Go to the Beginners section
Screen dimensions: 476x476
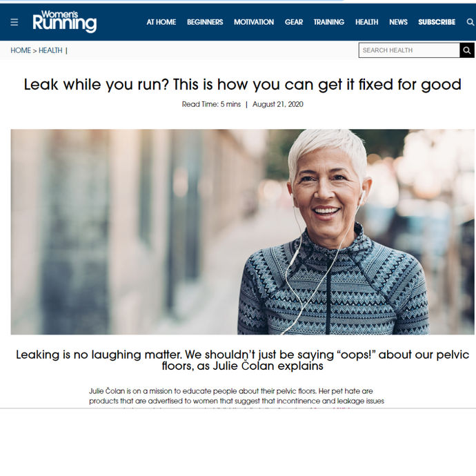click(x=205, y=22)
